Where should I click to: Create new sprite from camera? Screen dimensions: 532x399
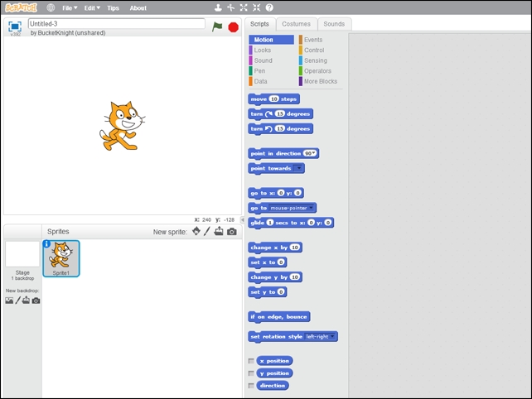(x=232, y=232)
